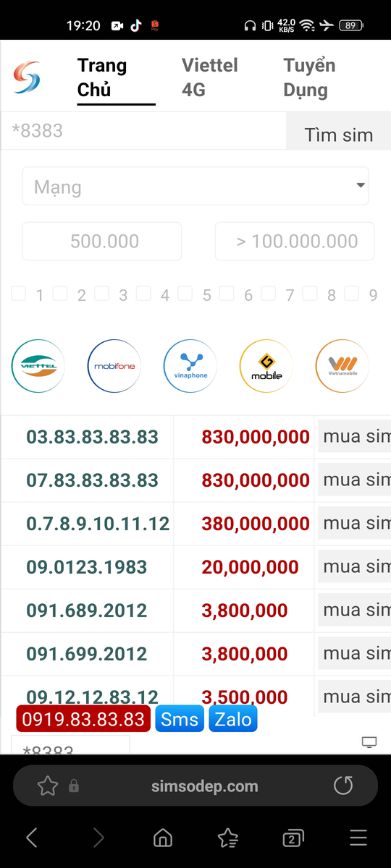Focus the maximum price > 100.000.000 field
The image size is (391, 868).
click(x=295, y=241)
